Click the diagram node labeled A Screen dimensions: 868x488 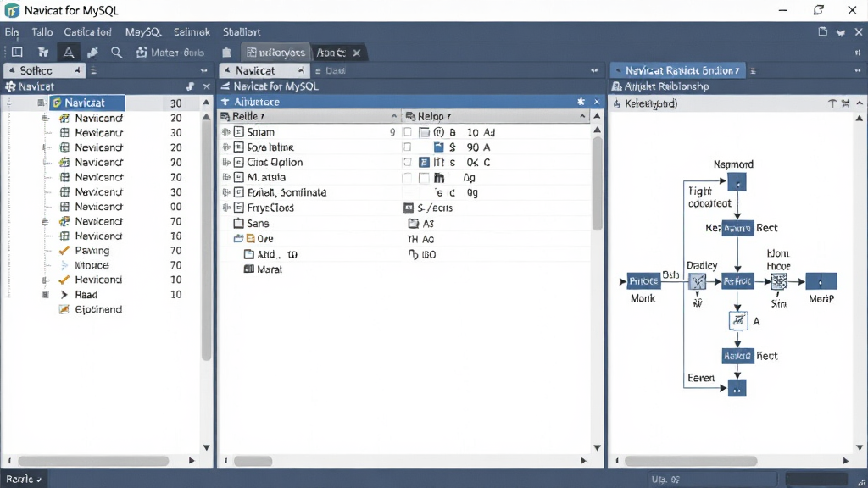pyautogui.click(x=738, y=321)
